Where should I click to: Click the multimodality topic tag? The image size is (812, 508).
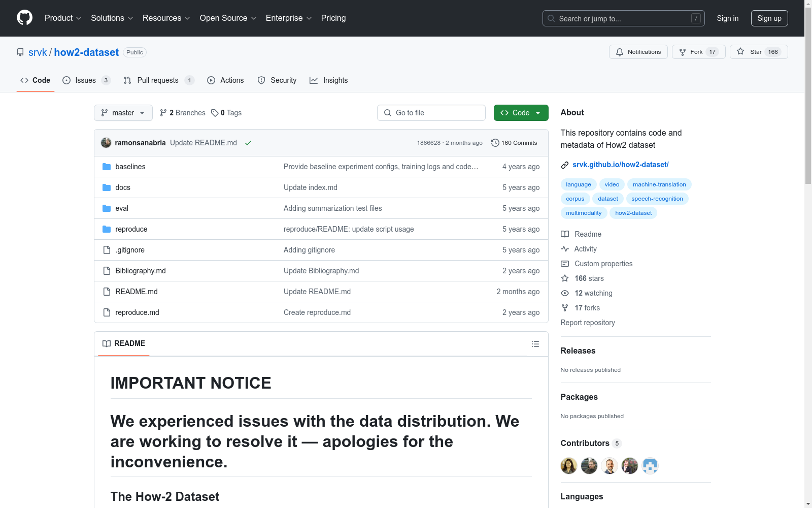pyautogui.click(x=584, y=213)
